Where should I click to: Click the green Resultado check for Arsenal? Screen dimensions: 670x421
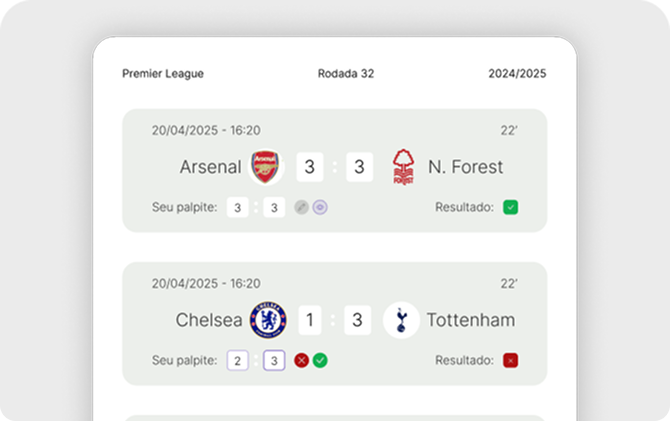click(510, 208)
